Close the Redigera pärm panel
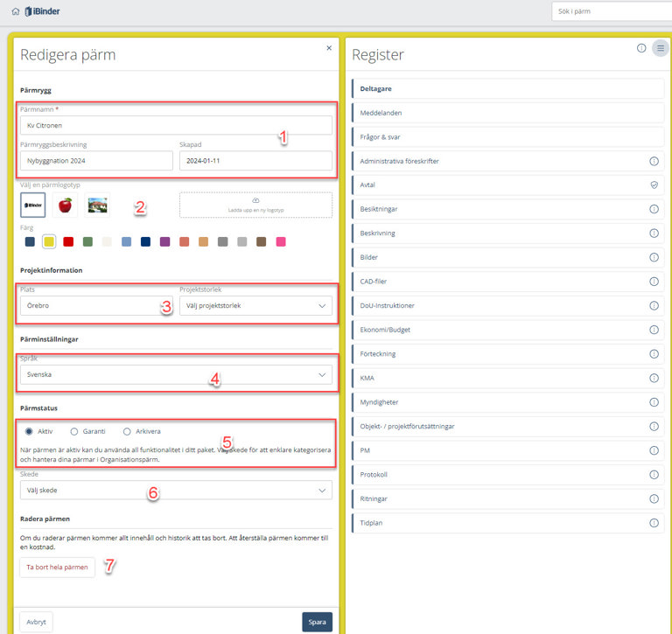672x634 pixels. (x=329, y=48)
